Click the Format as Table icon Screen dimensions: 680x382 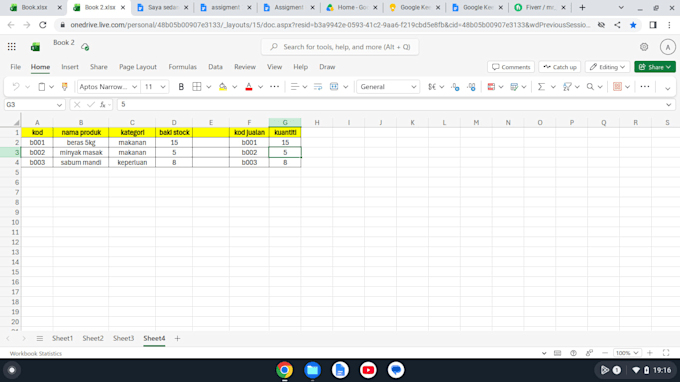514,87
